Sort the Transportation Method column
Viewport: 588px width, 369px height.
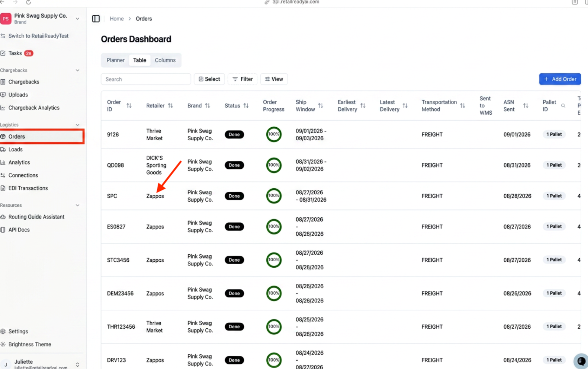pos(463,106)
